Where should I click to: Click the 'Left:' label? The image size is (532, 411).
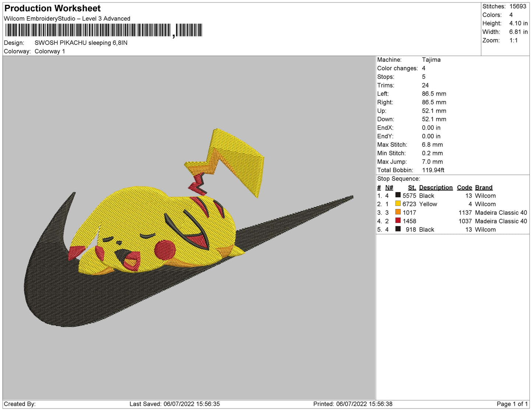[x=383, y=93]
